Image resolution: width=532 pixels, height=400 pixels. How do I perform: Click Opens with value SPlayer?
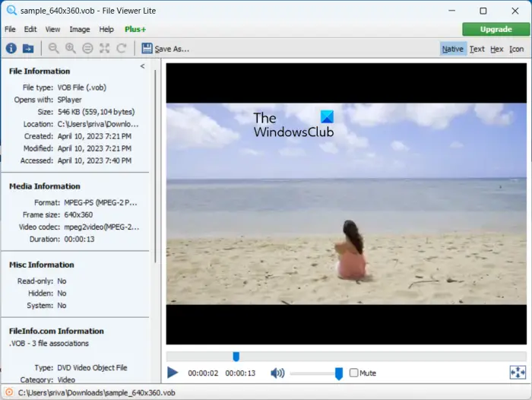69,100
